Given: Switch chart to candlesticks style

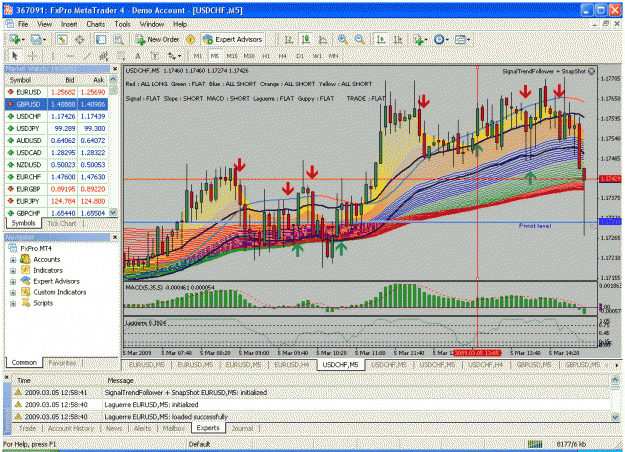Looking at the screenshot, I should click(x=306, y=39).
